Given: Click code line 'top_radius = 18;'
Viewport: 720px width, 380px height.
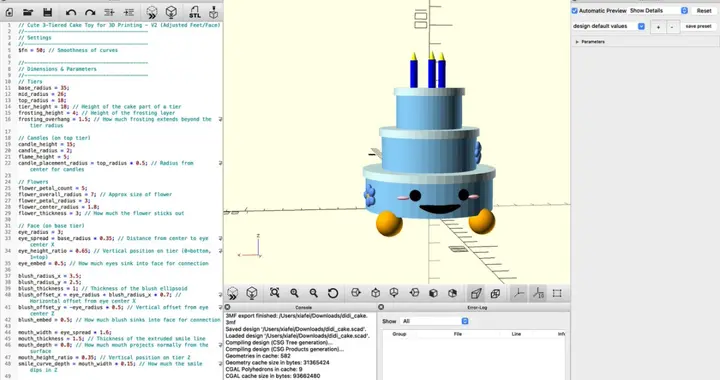Looking at the screenshot, I should [x=42, y=101].
